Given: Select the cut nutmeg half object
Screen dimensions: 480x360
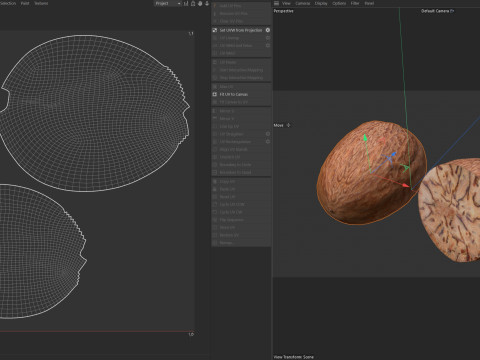Looking at the screenshot, I should 450,210.
